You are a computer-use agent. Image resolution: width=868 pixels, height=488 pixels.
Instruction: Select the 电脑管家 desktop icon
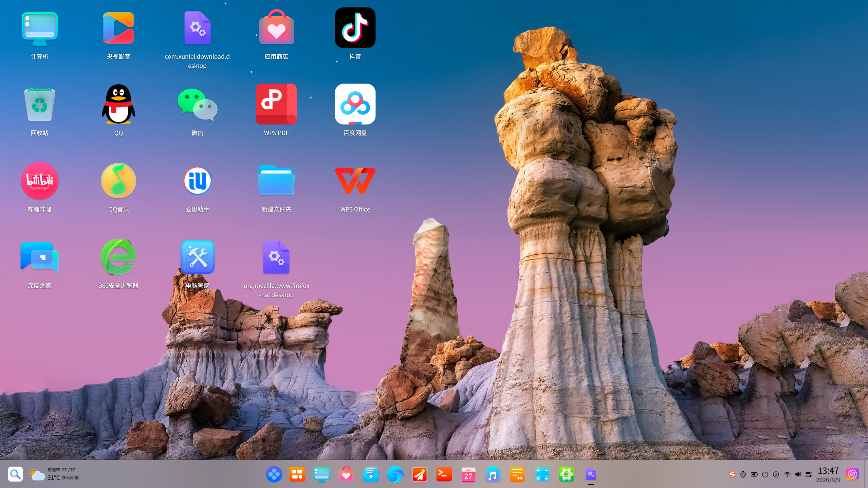(197, 257)
